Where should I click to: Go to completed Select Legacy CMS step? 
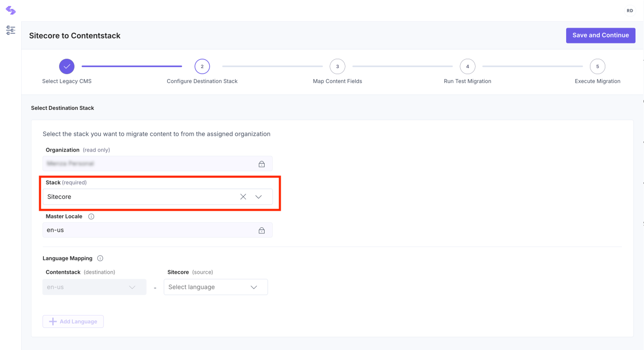(67, 66)
